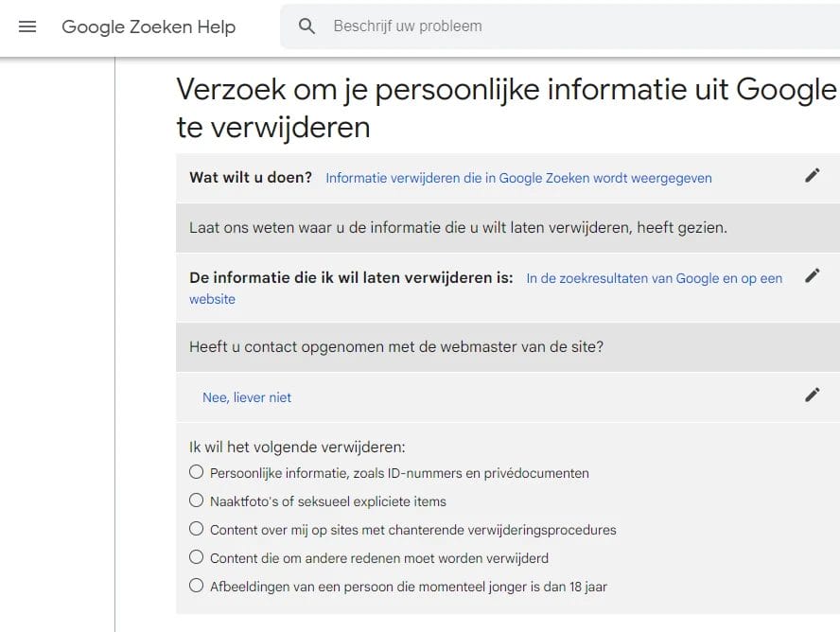Select 'Content die om andere redenen' radio
Viewport: 840px width, 632px height.
(x=197, y=557)
